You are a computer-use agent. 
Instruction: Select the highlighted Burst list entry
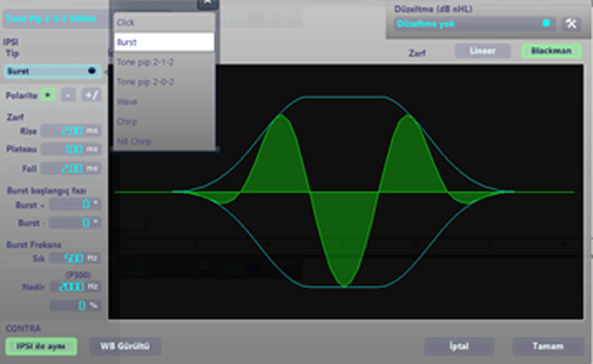tap(164, 41)
